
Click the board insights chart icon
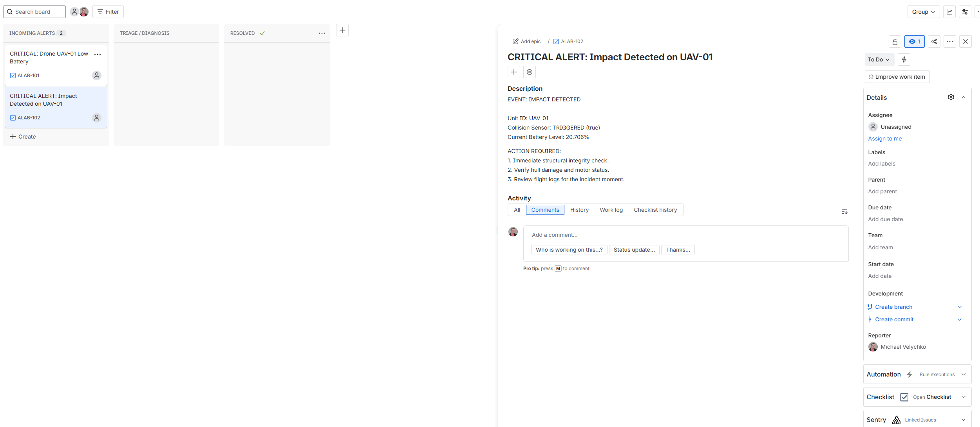point(949,12)
